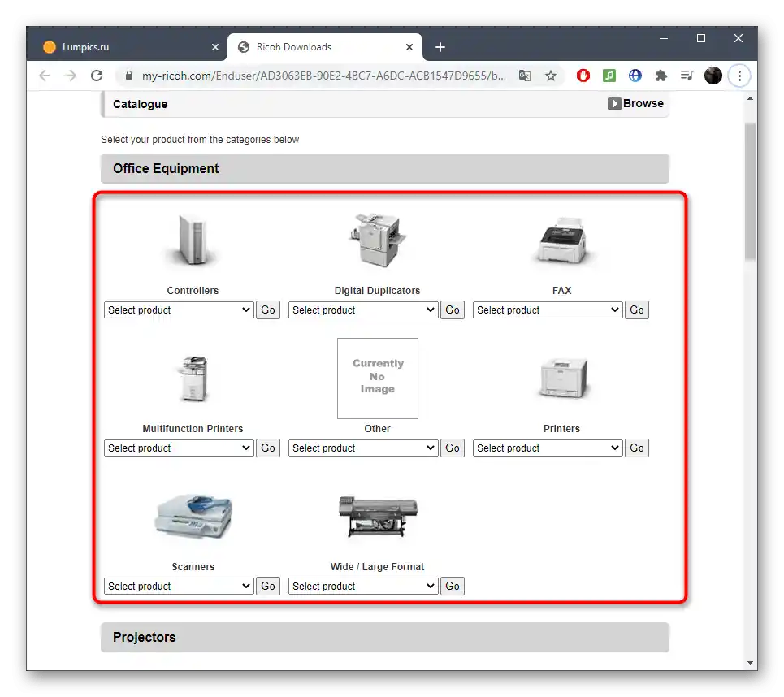Click the Multifunction Printers image
This screenshot has height=697, width=784.
(193, 379)
